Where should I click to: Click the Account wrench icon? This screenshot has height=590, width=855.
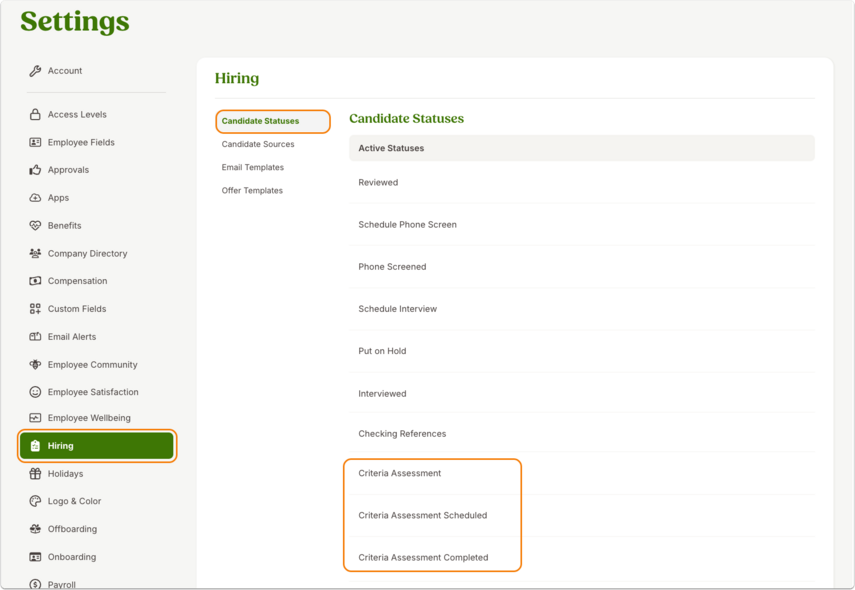35,71
